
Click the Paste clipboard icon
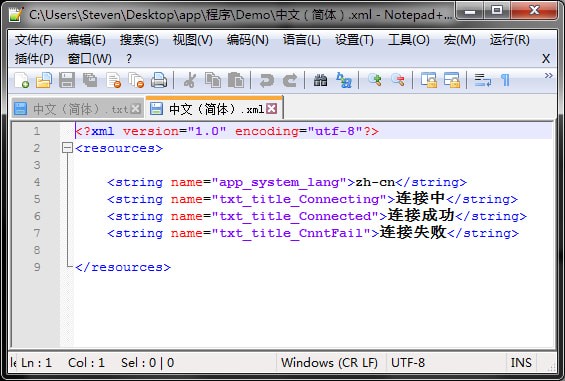(236, 80)
